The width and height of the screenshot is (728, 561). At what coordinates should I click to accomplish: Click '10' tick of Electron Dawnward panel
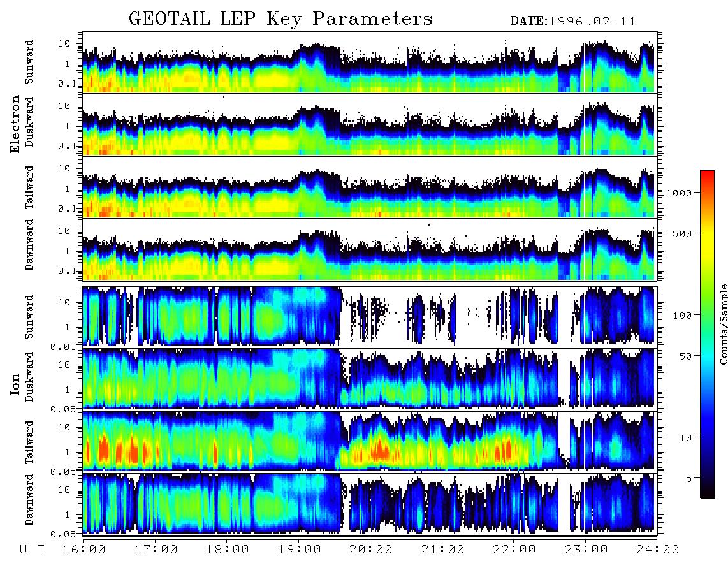click(64, 231)
